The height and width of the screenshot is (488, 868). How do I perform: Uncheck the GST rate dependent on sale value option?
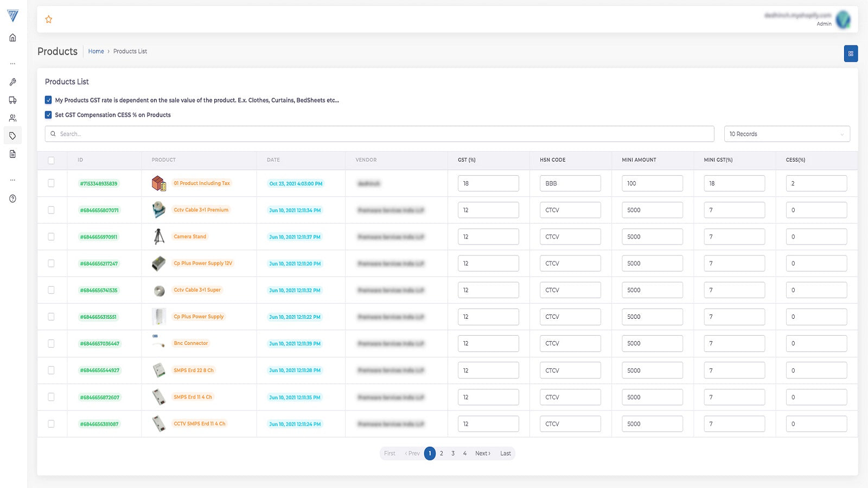pos(48,100)
